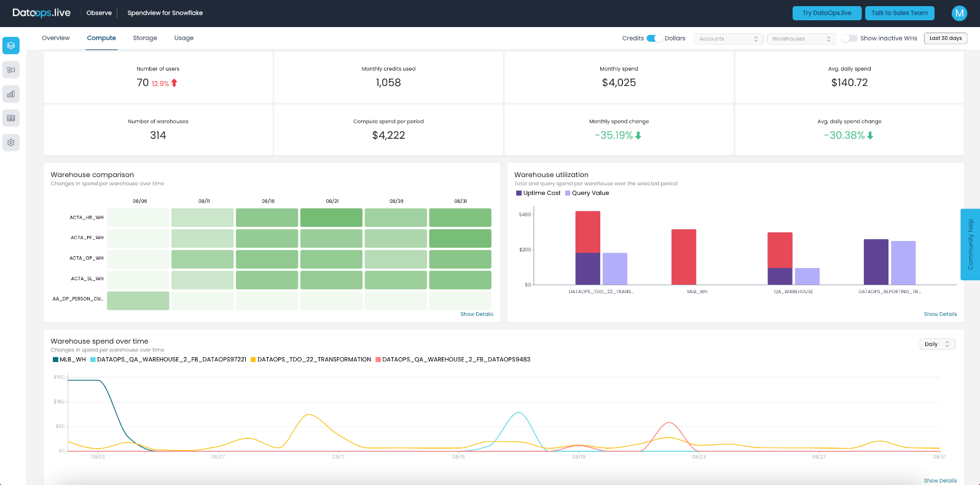Switch to the Storage tab
Image resolution: width=980 pixels, height=485 pixels.
pos(145,38)
